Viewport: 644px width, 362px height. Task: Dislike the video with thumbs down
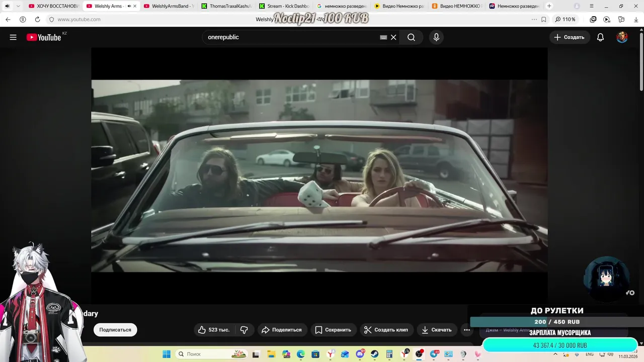pyautogui.click(x=244, y=330)
